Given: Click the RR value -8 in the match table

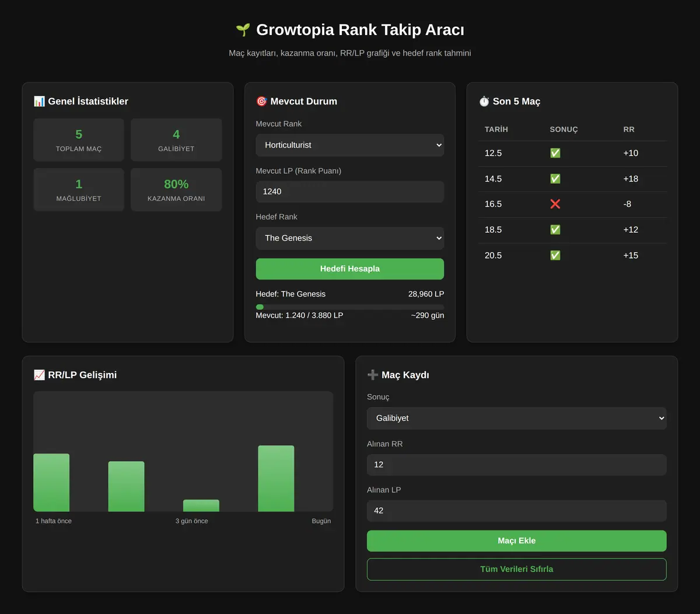Looking at the screenshot, I should pos(627,204).
